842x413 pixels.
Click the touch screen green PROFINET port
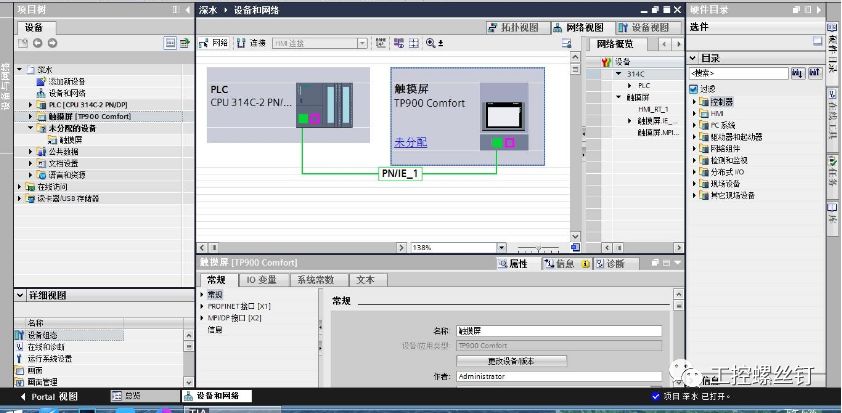point(497,142)
